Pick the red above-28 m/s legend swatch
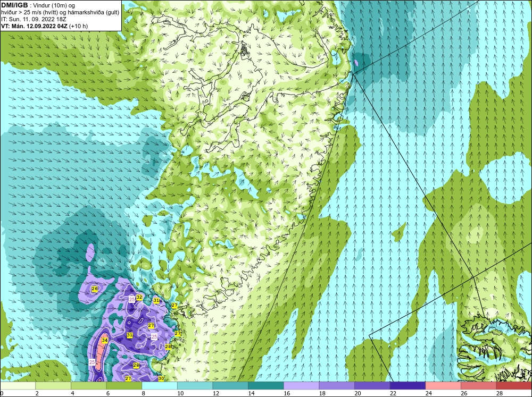The height and width of the screenshot is (397, 532). point(514,385)
